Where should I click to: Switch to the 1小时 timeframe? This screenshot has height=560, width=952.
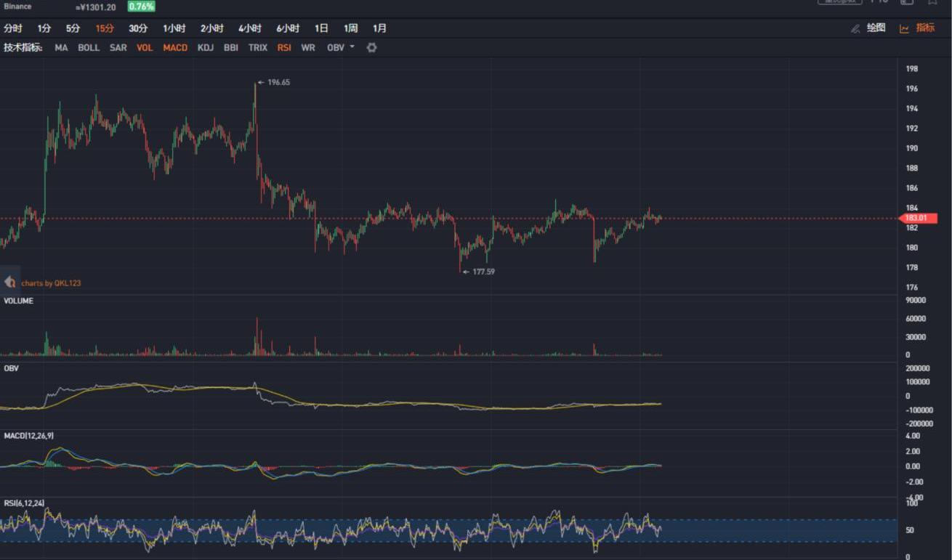click(x=174, y=28)
